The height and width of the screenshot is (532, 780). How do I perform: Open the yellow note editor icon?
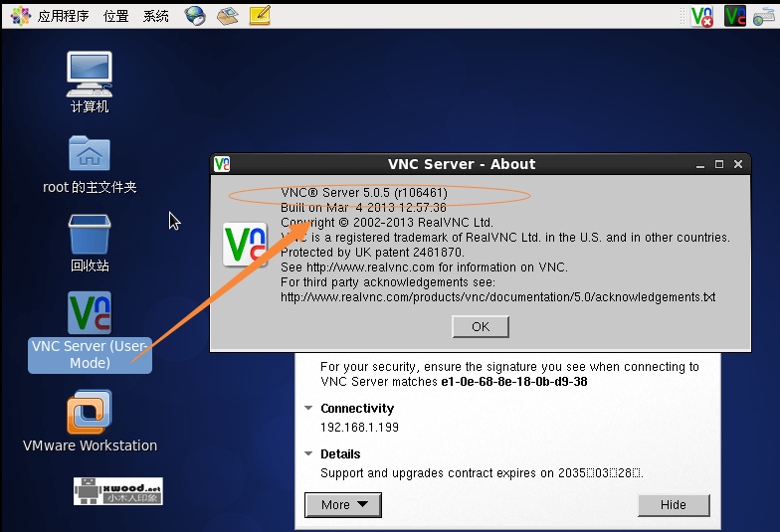[260, 16]
